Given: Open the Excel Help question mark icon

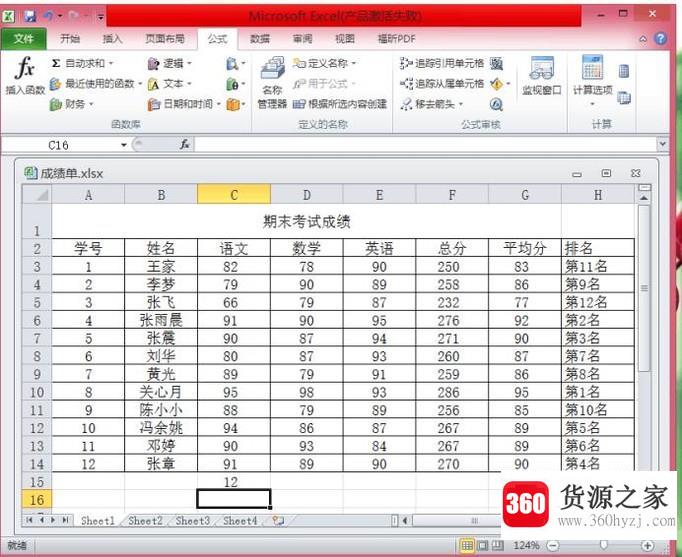Looking at the screenshot, I should (660, 39).
